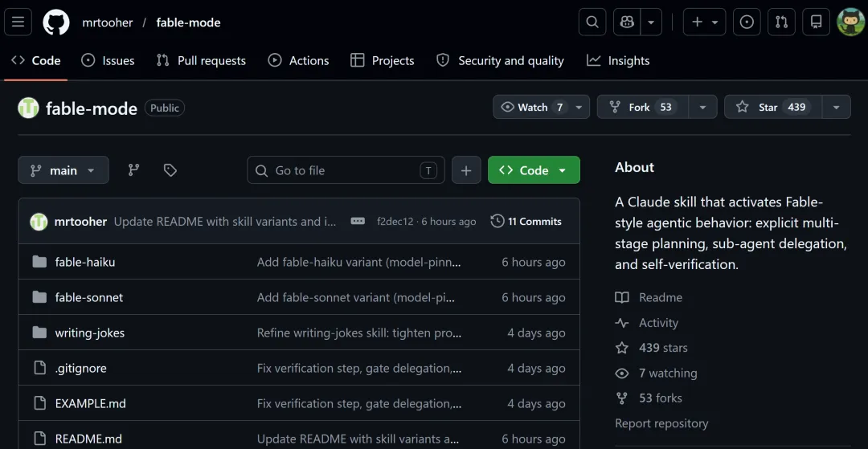Click the EXAMPLE.md file icon
The height and width of the screenshot is (449, 868).
(39, 403)
